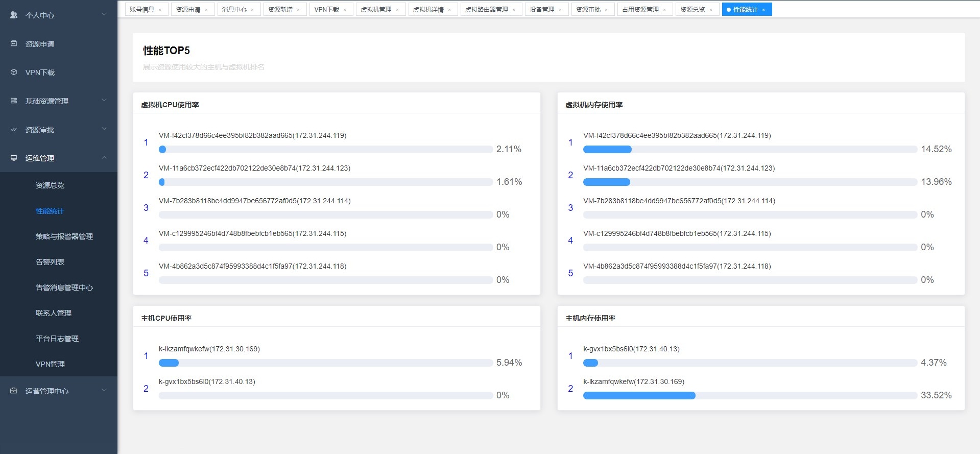Image resolution: width=980 pixels, height=454 pixels.
Task: Close the 消息中心 tab
Action: point(252,10)
